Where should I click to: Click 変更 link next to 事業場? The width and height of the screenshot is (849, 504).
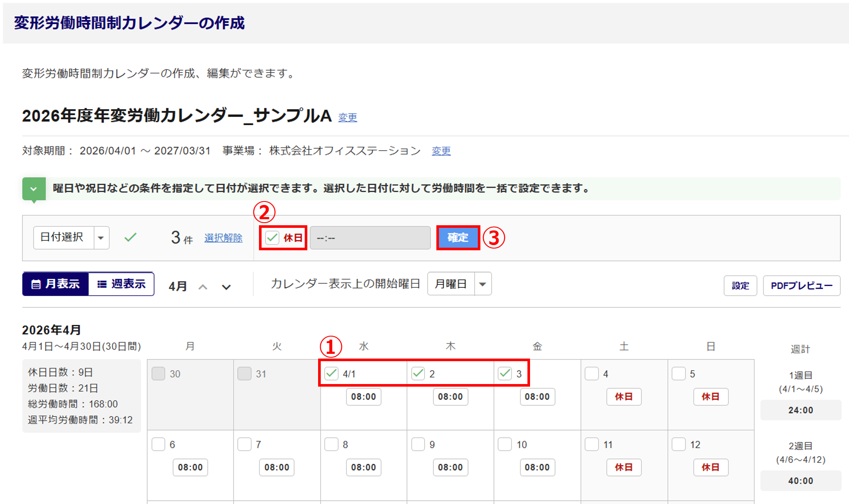pyautogui.click(x=441, y=151)
